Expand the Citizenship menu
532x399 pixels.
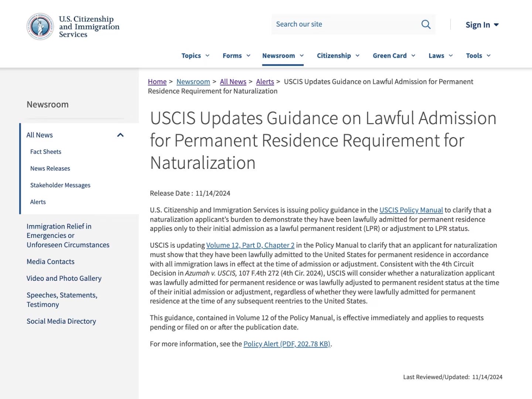[338, 55]
